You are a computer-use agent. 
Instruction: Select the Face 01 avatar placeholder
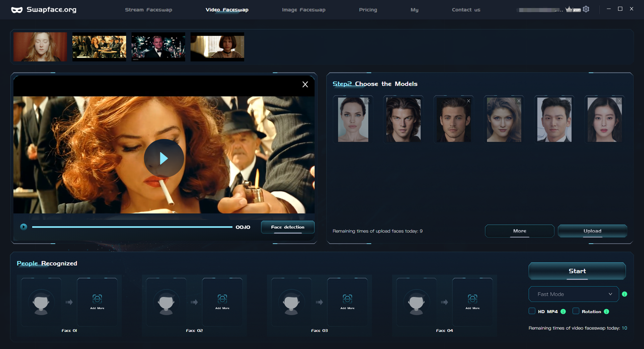[x=41, y=302]
